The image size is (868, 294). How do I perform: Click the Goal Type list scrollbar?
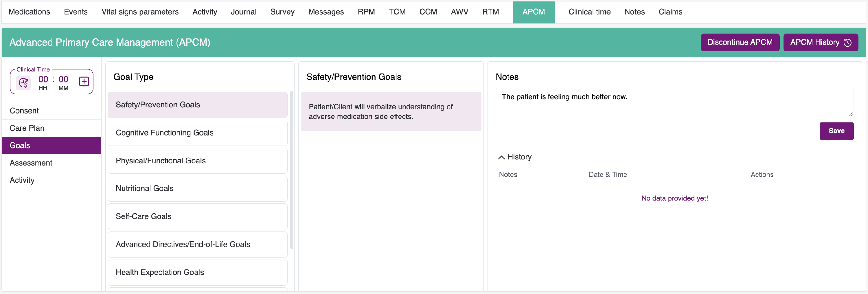point(292,169)
